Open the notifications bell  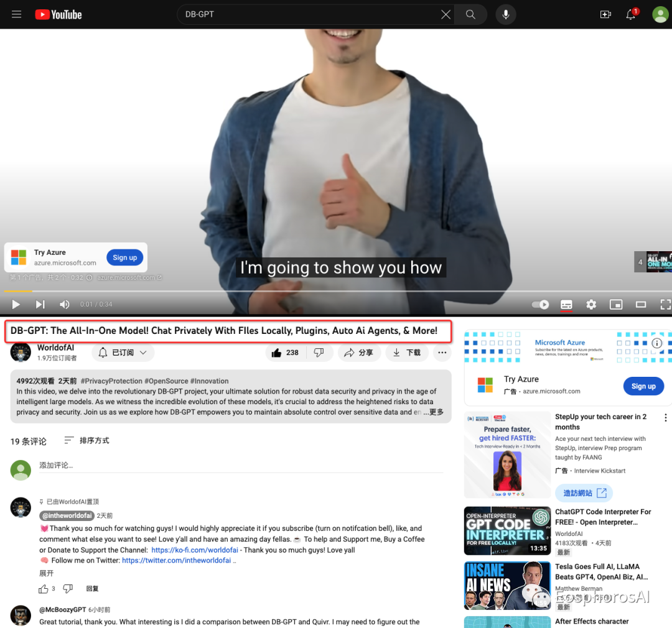631,14
